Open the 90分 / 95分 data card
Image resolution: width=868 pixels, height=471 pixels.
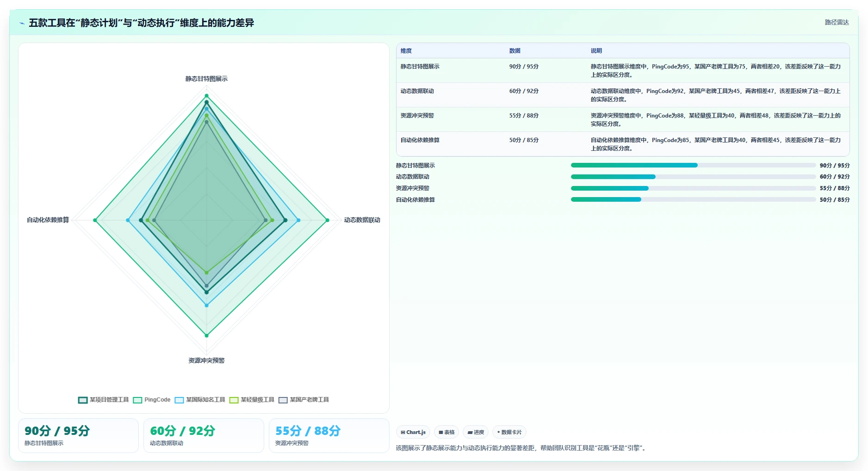[78, 435]
